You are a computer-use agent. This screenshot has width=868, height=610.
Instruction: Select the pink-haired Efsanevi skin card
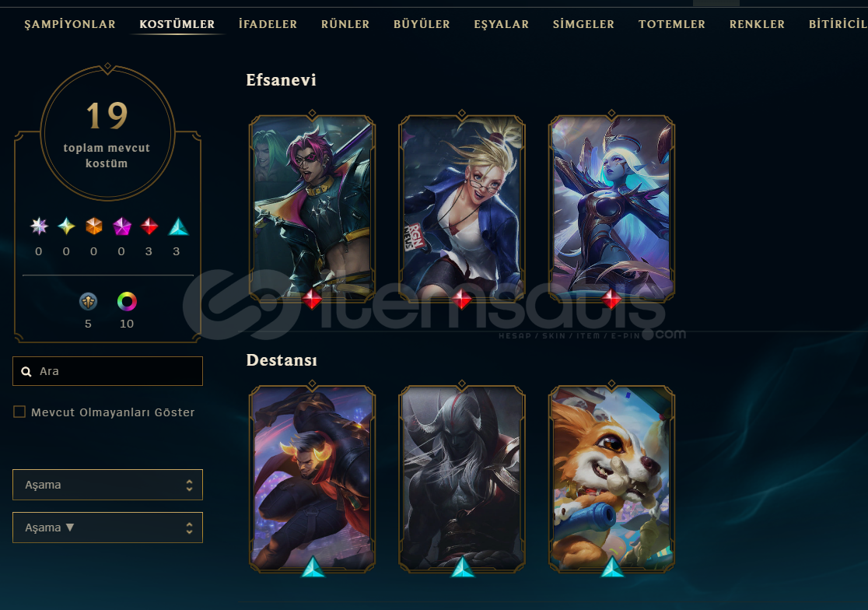click(312, 208)
